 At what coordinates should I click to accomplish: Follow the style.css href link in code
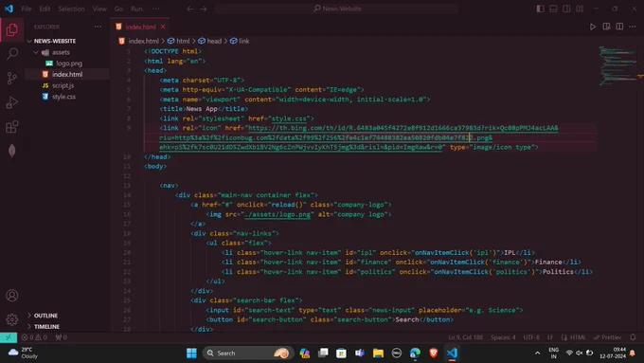[289, 118]
